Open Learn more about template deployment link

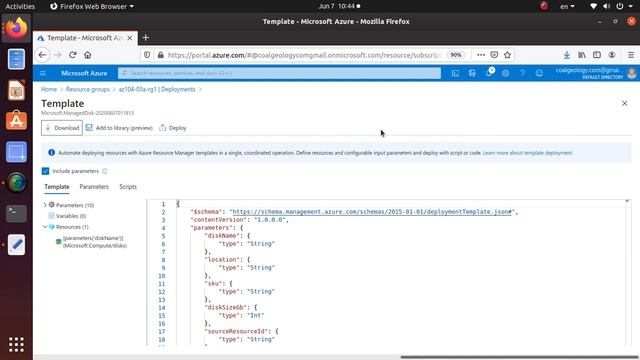(x=527, y=153)
